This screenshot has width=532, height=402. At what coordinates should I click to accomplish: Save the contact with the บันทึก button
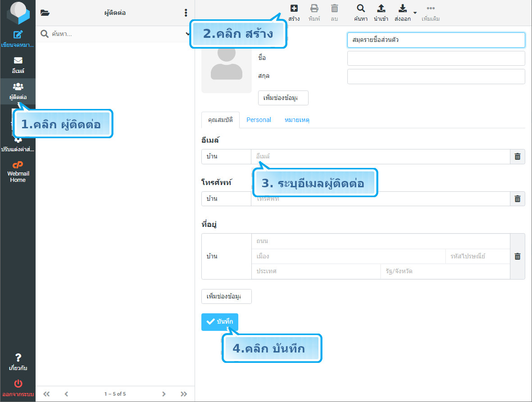(220, 322)
